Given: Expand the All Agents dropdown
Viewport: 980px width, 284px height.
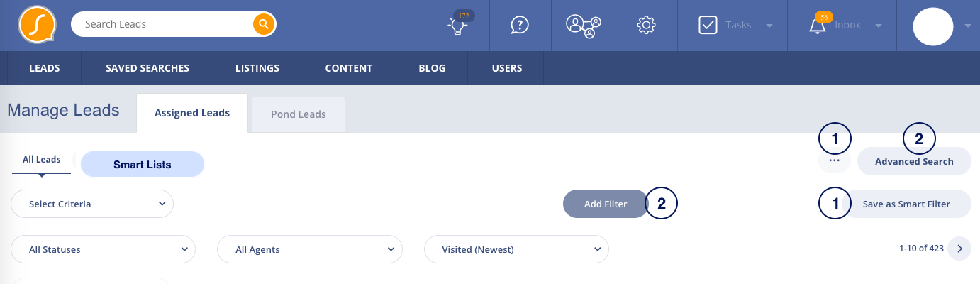Looking at the screenshot, I should pyautogui.click(x=309, y=249).
